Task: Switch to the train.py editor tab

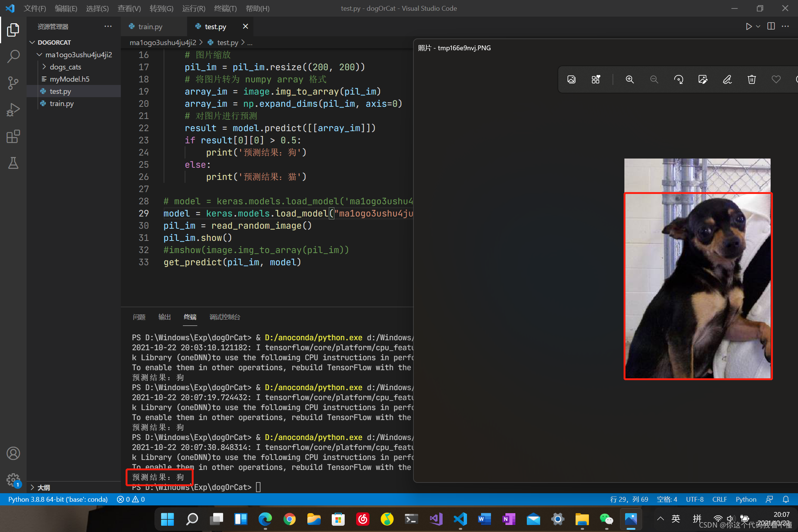Action: [150, 27]
